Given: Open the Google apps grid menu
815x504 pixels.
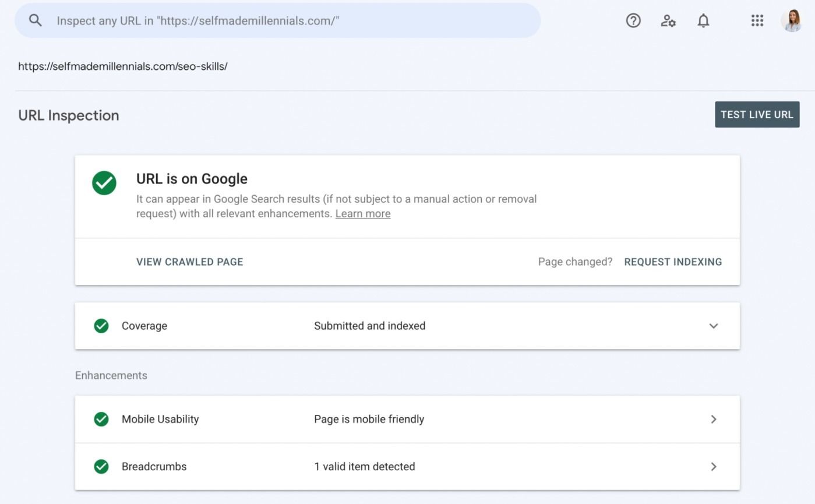Looking at the screenshot, I should tap(757, 20).
